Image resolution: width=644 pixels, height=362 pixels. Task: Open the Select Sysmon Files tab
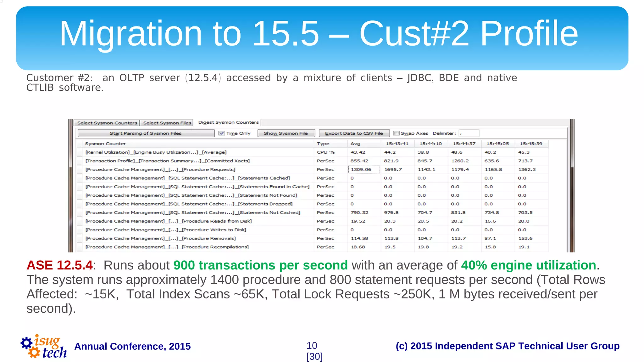pyautogui.click(x=167, y=123)
